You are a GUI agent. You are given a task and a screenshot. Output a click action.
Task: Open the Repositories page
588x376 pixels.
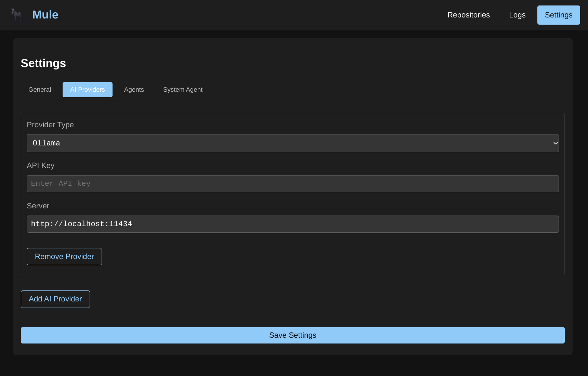click(x=468, y=15)
